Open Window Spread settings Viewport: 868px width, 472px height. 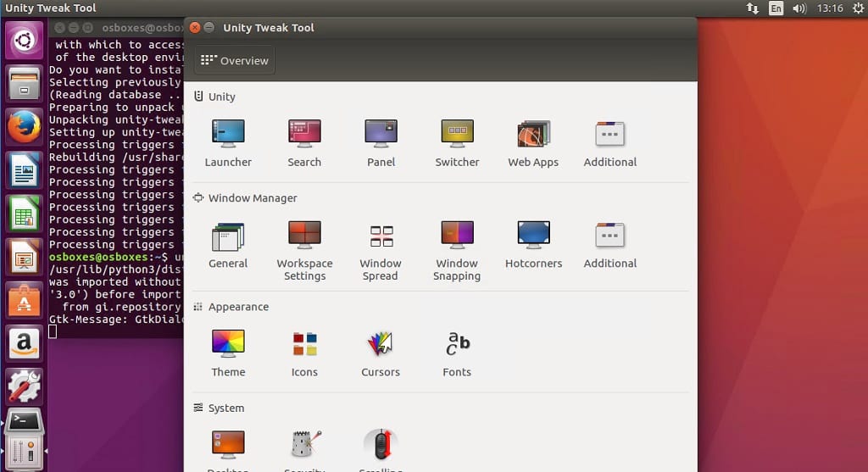coord(381,251)
